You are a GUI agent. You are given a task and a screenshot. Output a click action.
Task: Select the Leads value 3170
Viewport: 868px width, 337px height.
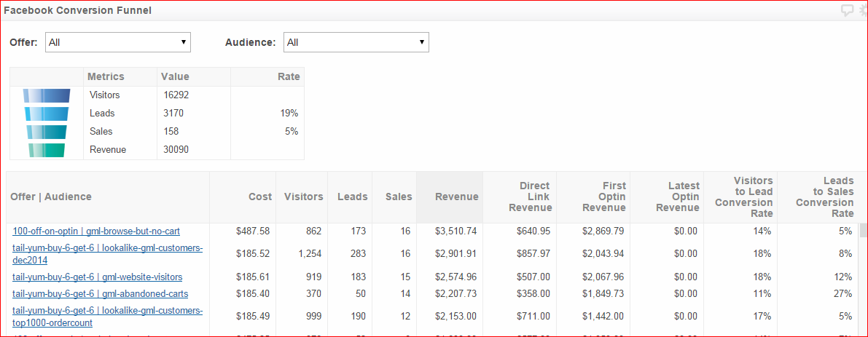tap(173, 114)
